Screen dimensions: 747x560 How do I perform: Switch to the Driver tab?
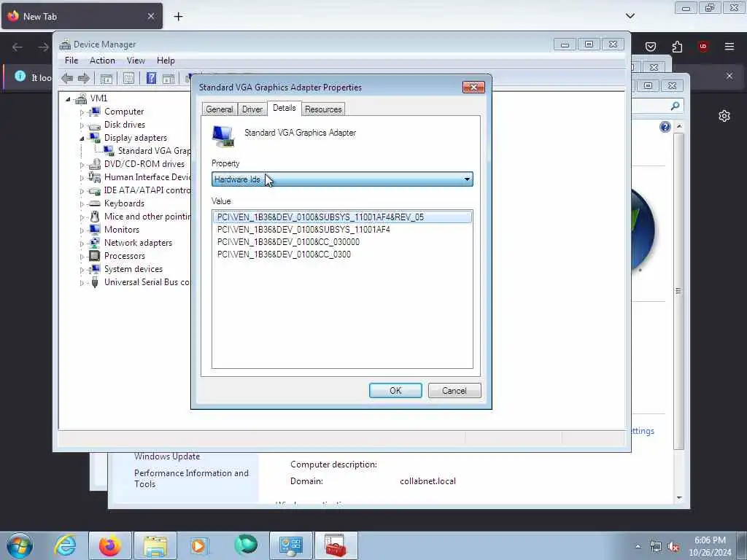252,109
